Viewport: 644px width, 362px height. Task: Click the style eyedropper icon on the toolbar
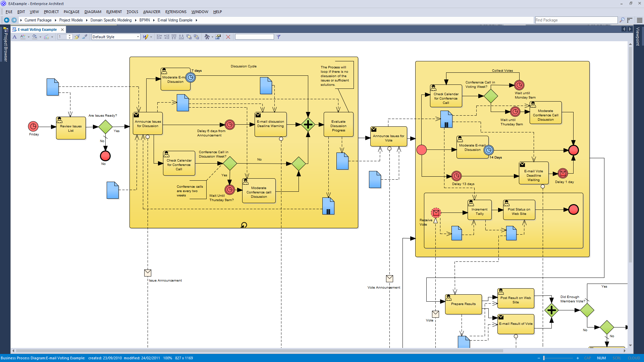pos(84,37)
